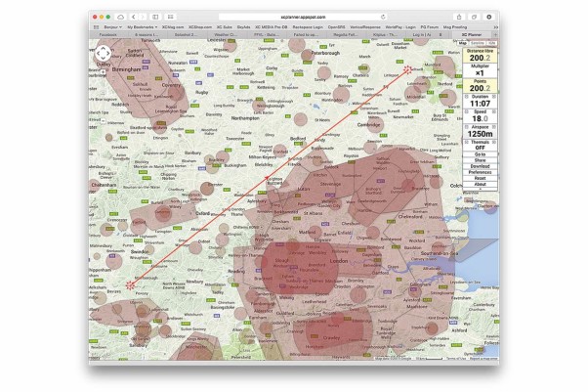Switch Thermals to previous option
The image size is (588, 392).
(x=467, y=142)
